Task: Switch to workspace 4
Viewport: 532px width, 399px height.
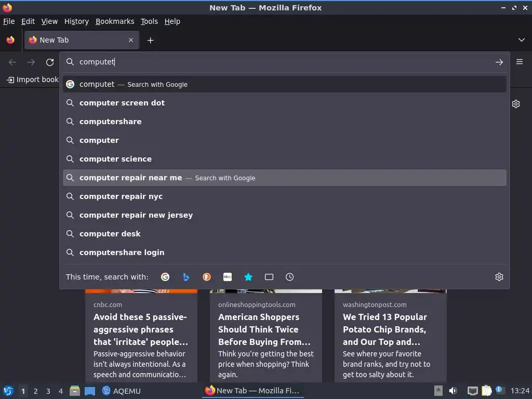Action: coord(61,391)
